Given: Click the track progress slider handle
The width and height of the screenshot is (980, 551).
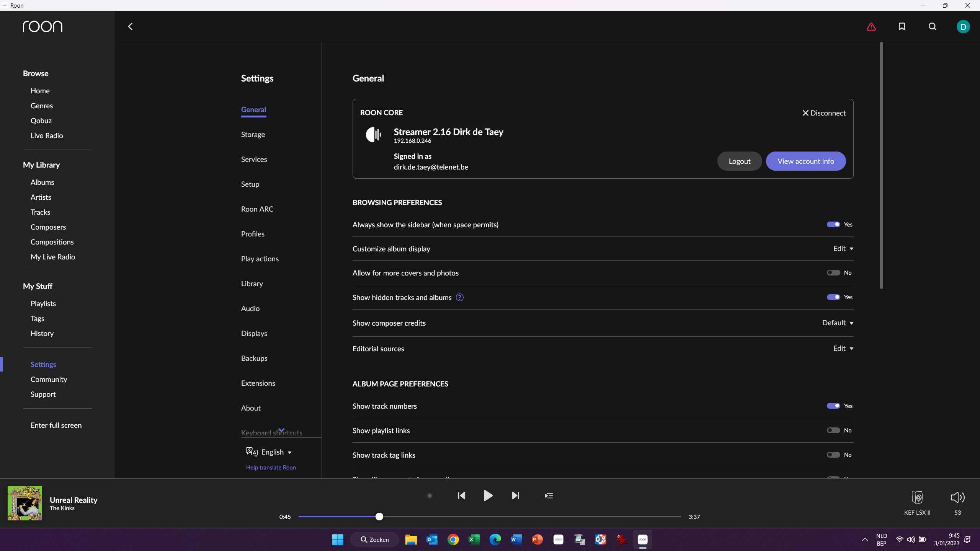Looking at the screenshot, I should click(x=379, y=517).
